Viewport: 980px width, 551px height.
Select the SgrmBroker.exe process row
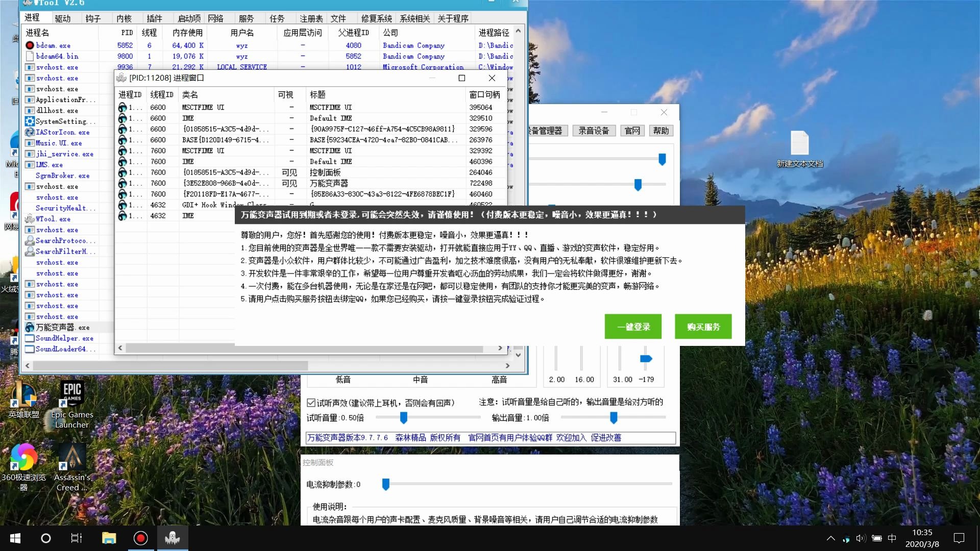[x=63, y=176]
